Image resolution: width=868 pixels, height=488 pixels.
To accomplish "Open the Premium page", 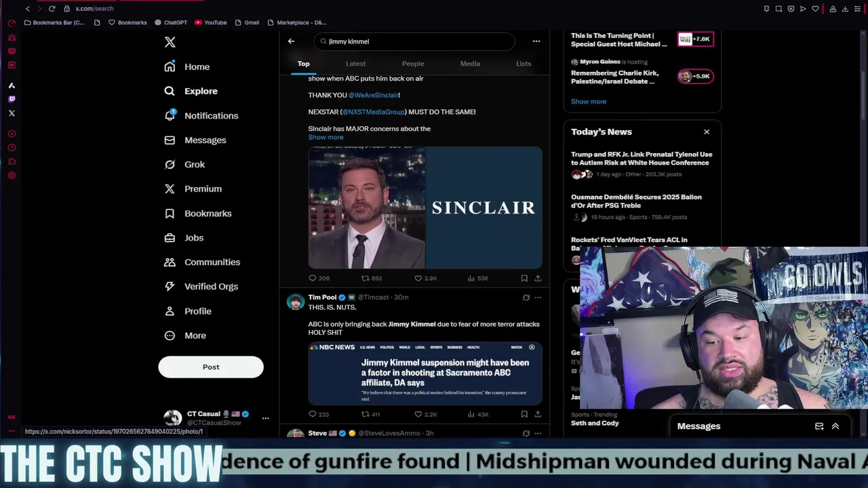I will click(193, 188).
